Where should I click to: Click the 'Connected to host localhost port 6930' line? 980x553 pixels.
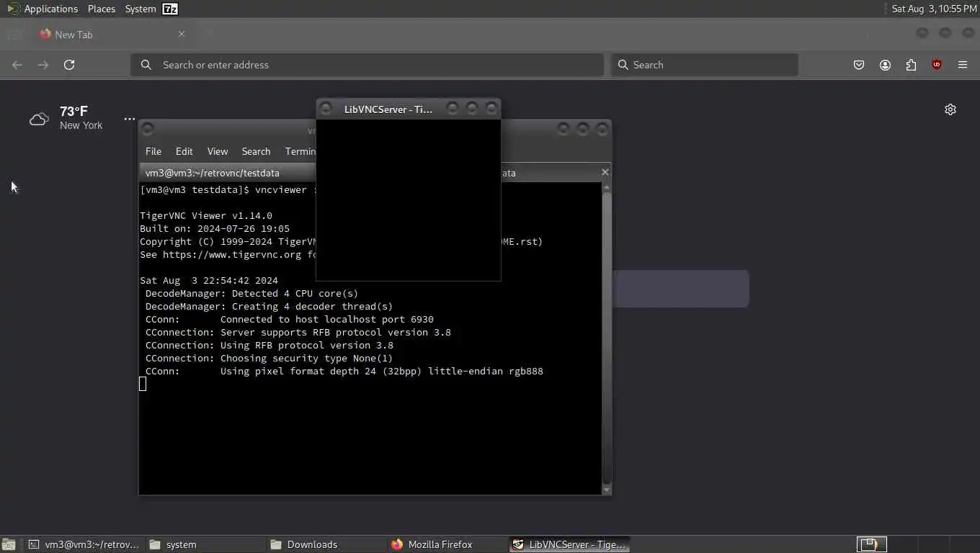coord(290,319)
